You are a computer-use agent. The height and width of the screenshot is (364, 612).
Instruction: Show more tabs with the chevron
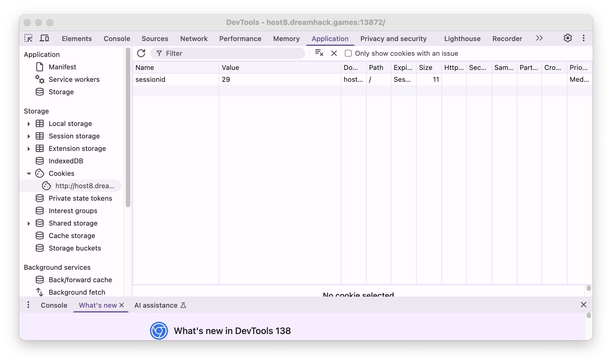(x=539, y=38)
